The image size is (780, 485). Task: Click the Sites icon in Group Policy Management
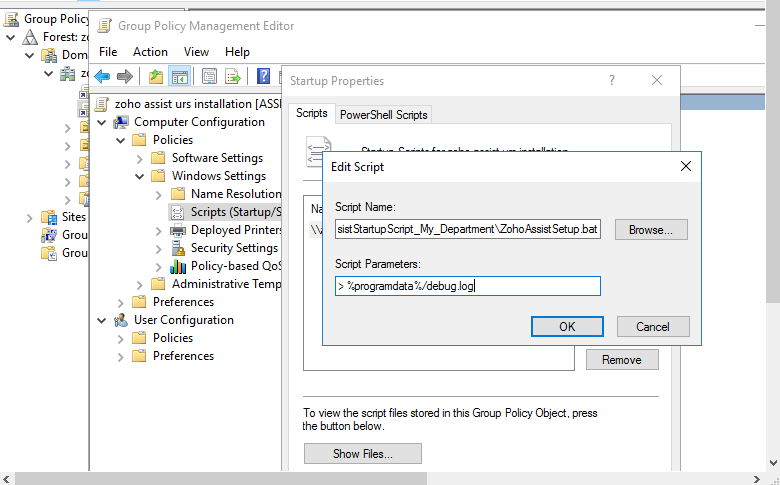pyautogui.click(x=49, y=217)
